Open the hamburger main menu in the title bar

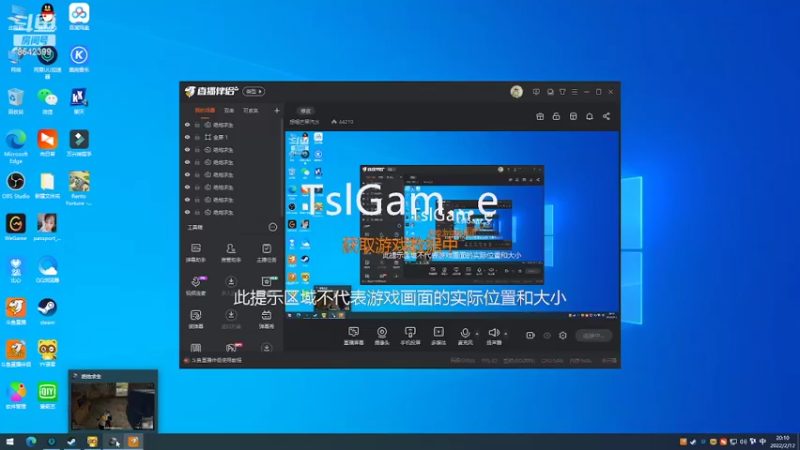point(574,92)
